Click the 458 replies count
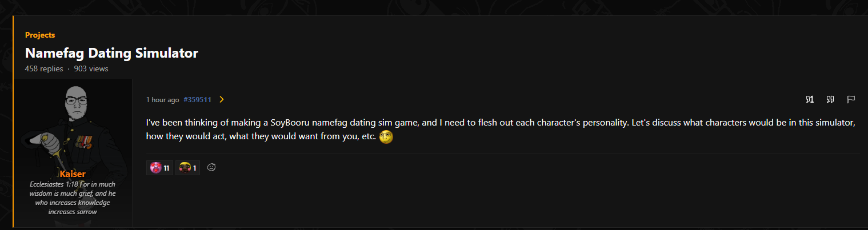This screenshot has height=230, width=868. click(44, 69)
